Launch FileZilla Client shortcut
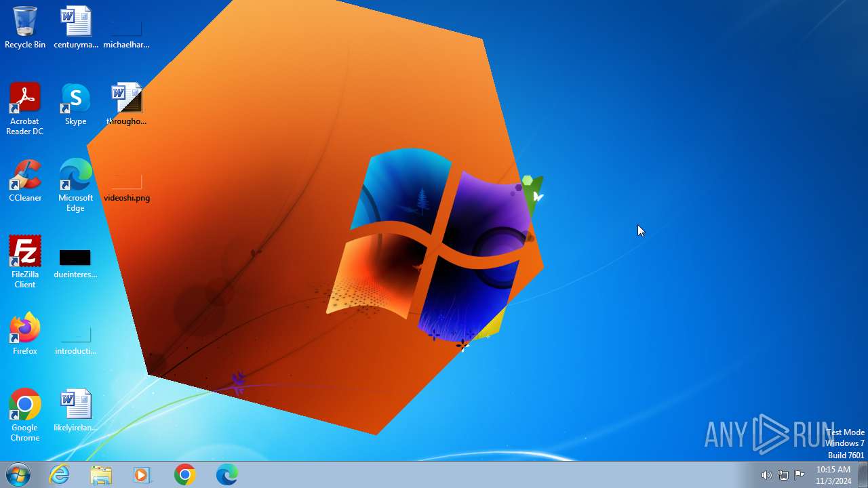 tap(25, 262)
